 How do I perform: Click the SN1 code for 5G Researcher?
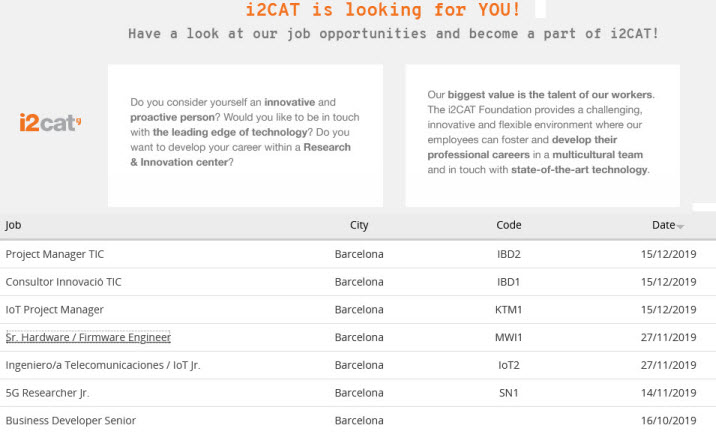coord(509,393)
